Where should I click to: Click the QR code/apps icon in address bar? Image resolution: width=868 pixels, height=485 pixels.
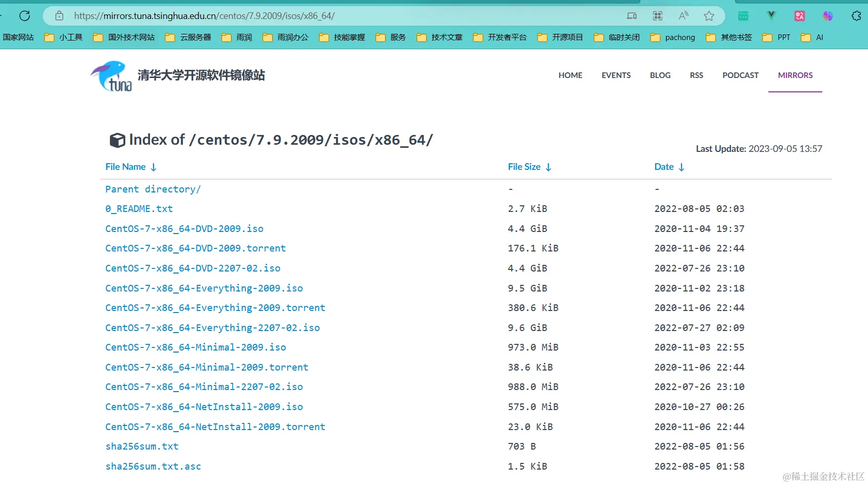click(657, 16)
